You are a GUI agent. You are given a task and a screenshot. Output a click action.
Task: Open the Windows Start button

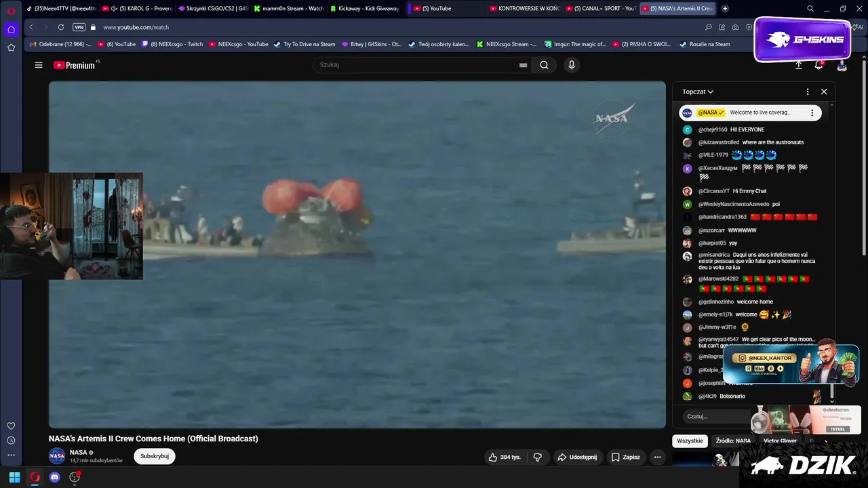click(14, 477)
